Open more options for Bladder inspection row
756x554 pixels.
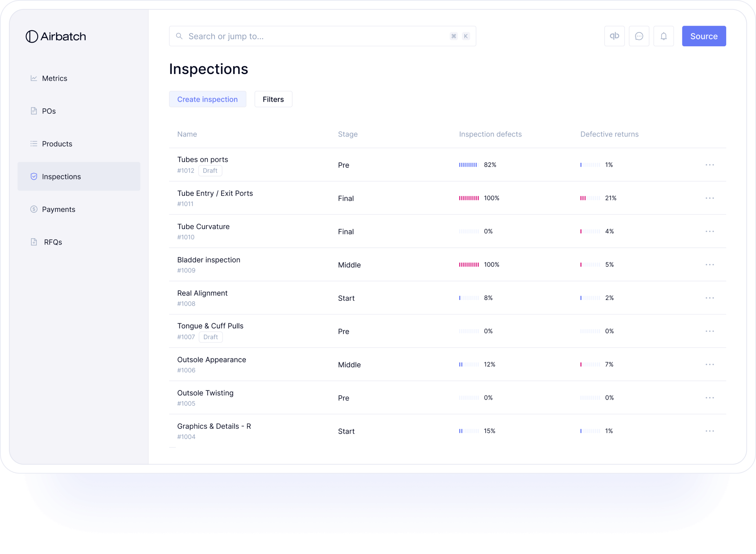point(709,265)
